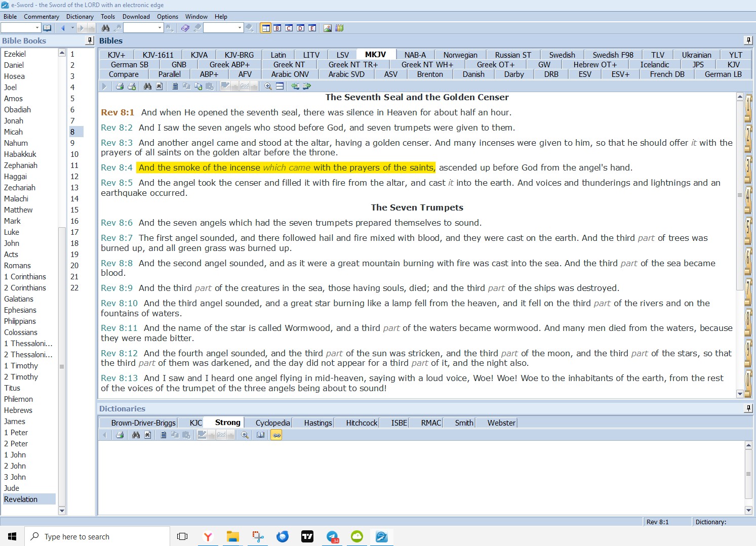Click the Windows Start button
Viewport: 756px width, 546px height.
[12, 536]
